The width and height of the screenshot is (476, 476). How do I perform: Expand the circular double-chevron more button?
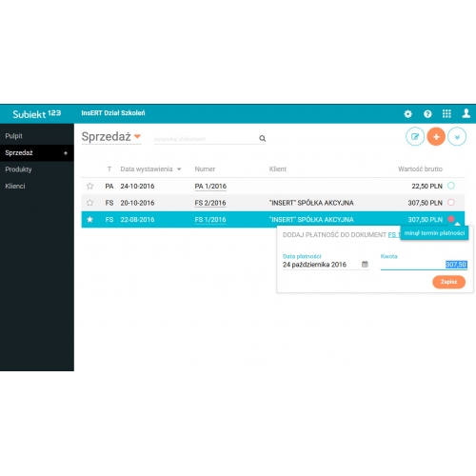457,137
